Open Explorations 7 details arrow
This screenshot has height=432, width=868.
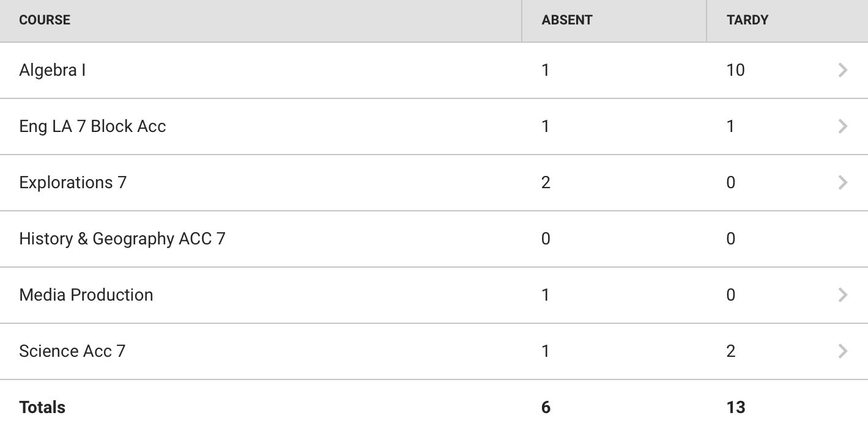click(843, 183)
